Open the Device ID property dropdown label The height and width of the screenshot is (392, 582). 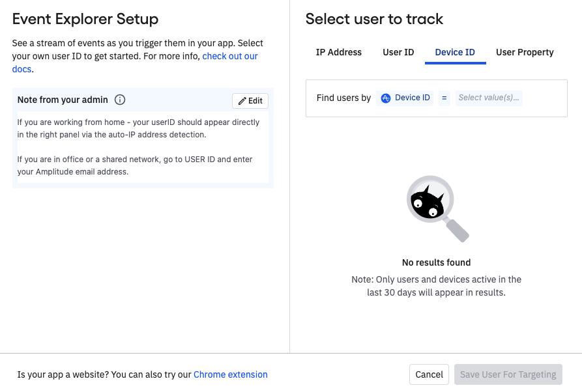(413, 98)
